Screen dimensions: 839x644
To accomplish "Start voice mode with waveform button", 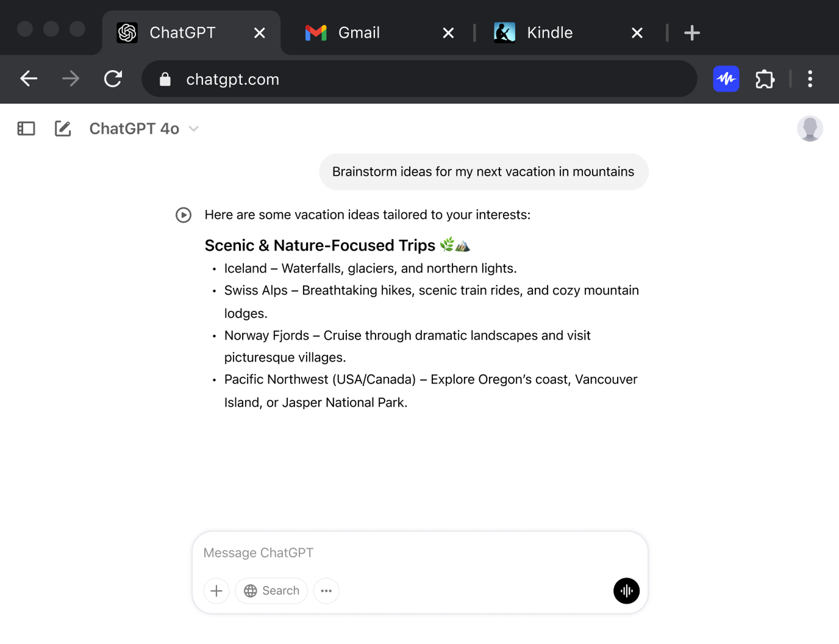I will pos(626,591).
